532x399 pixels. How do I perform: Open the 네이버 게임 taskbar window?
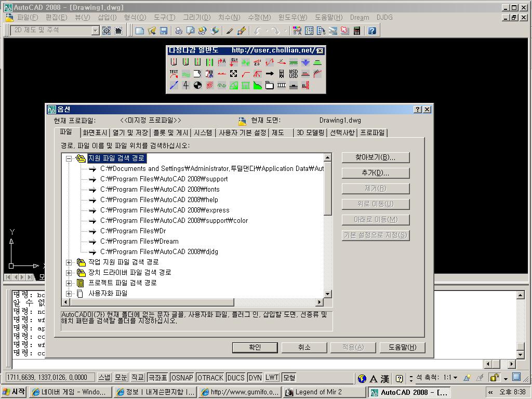[x=71, y=392]
